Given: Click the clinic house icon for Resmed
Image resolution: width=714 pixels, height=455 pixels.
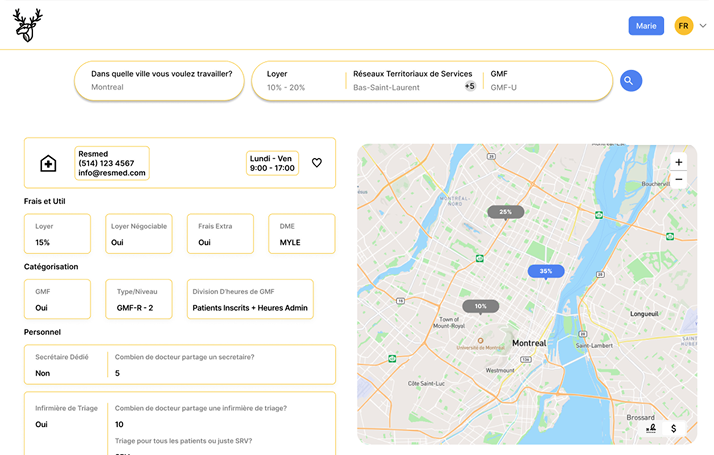Looking at the screenshot, I should [47, 163].
